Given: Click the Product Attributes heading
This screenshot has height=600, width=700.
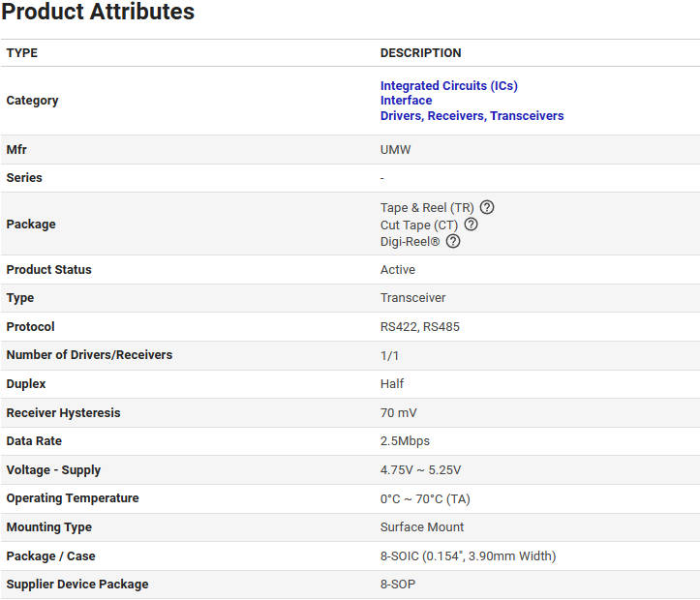Looking at the screenshot, I should pos(98,13).
